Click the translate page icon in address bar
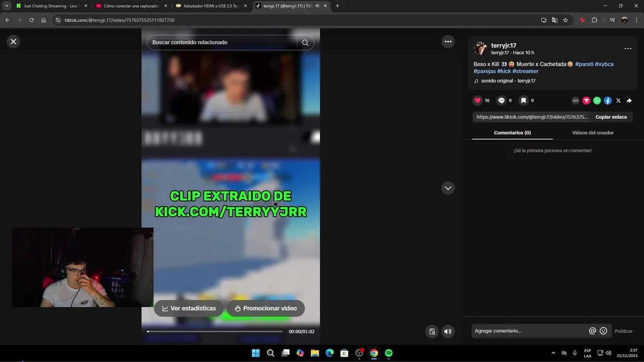 coord(554,20)
